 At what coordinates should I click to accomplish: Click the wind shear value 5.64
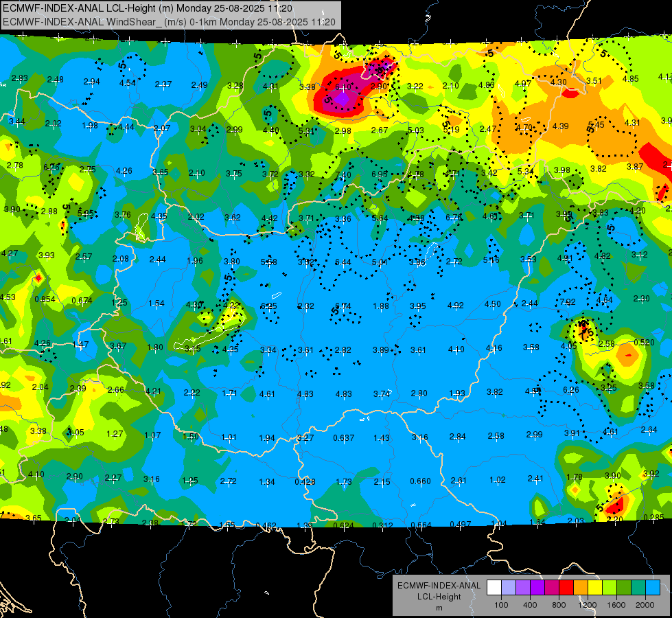tap(380, 218)
